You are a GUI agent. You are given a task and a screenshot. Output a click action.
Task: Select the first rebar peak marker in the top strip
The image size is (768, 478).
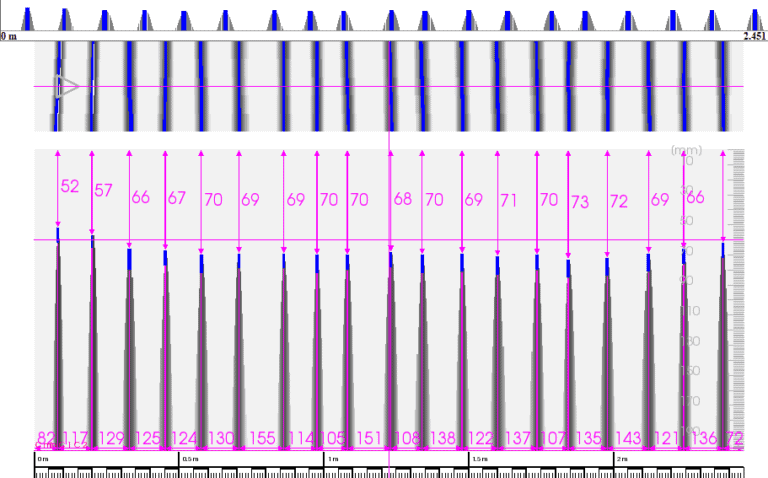(x=28, y=18)
